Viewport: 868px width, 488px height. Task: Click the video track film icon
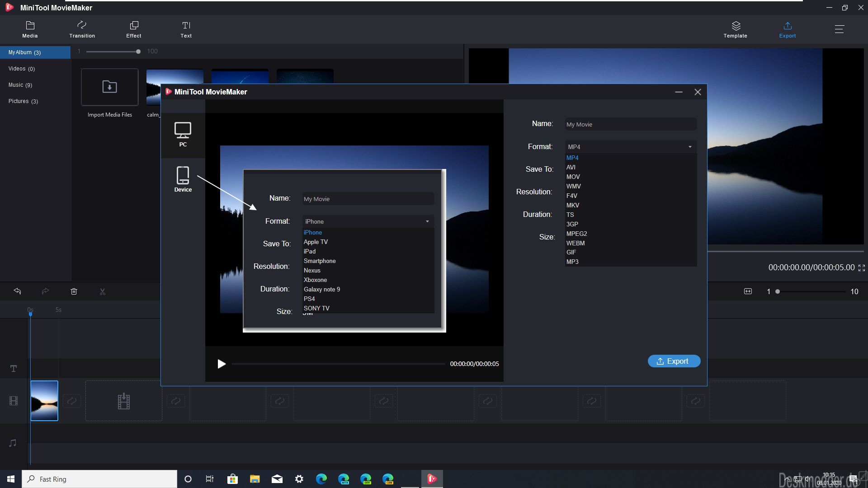point(14,401)
